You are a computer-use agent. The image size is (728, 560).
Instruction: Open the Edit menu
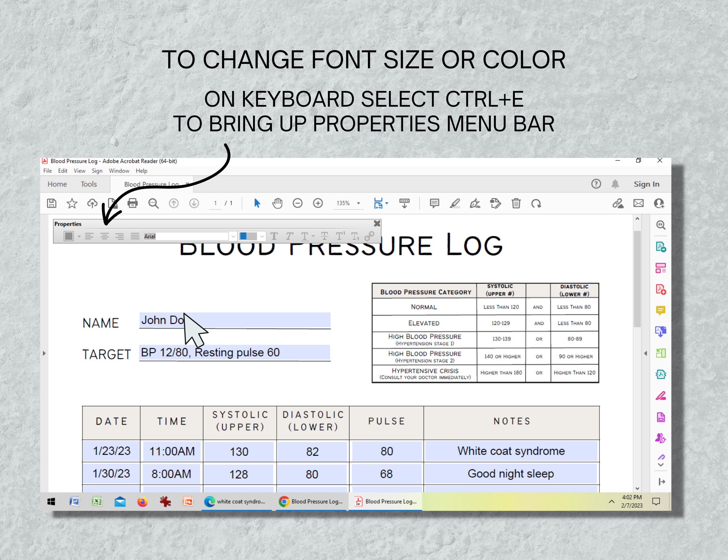pos(63,171)
